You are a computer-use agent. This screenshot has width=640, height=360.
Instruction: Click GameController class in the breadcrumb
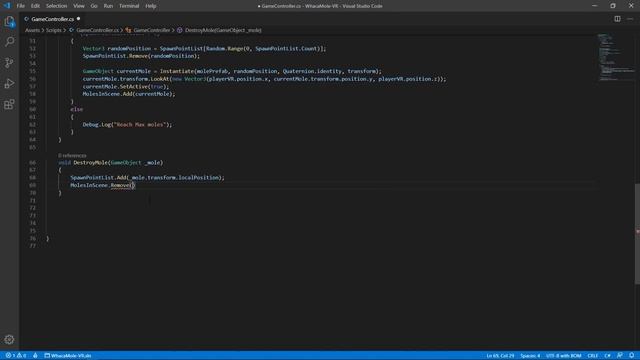[151, 30]
